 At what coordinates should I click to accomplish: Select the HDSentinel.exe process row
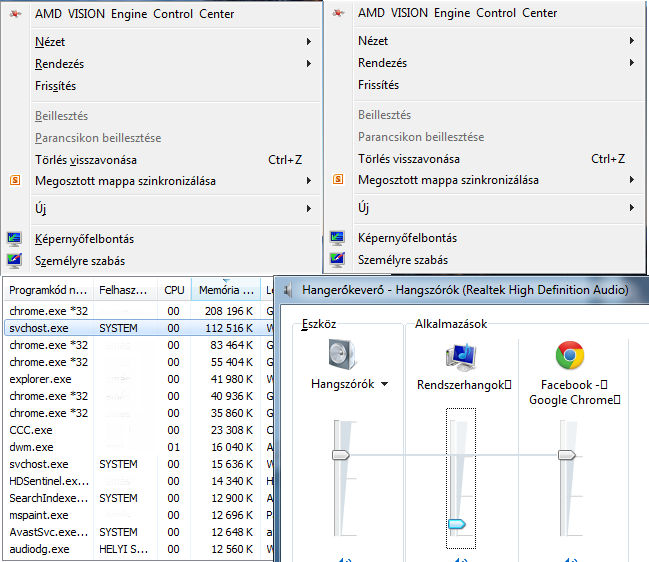139,481
